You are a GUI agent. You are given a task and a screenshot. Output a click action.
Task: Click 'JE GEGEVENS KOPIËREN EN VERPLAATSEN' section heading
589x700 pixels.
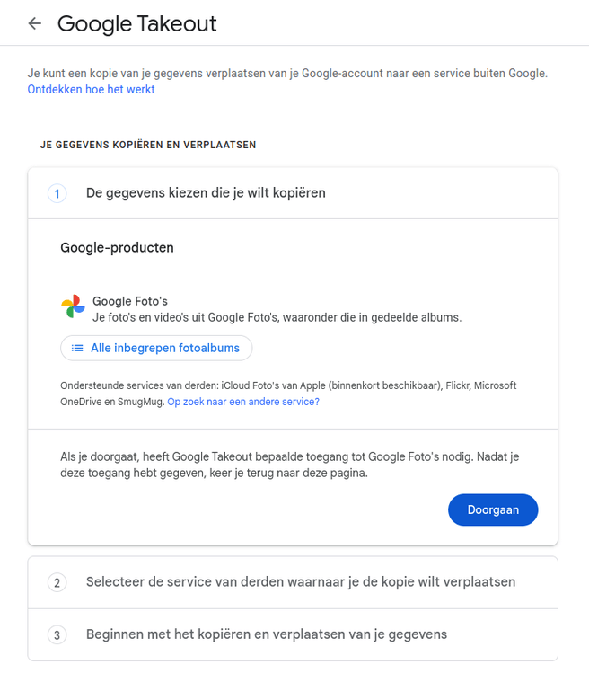point(148,145)
